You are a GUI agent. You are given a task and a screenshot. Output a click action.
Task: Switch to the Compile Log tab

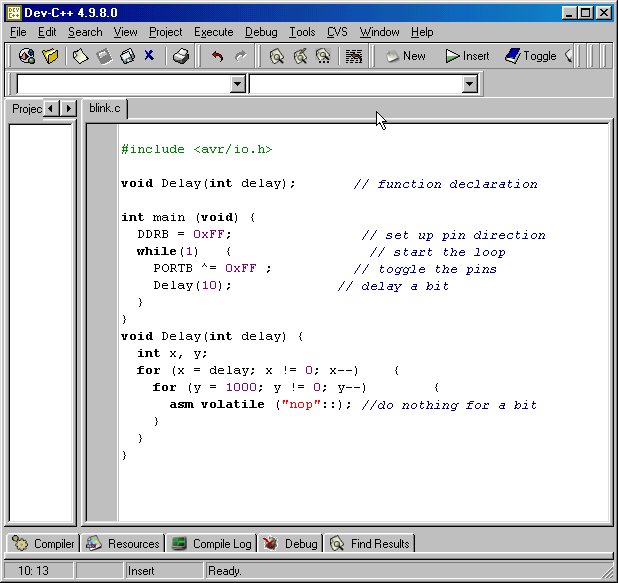click(x=212, y=544)
